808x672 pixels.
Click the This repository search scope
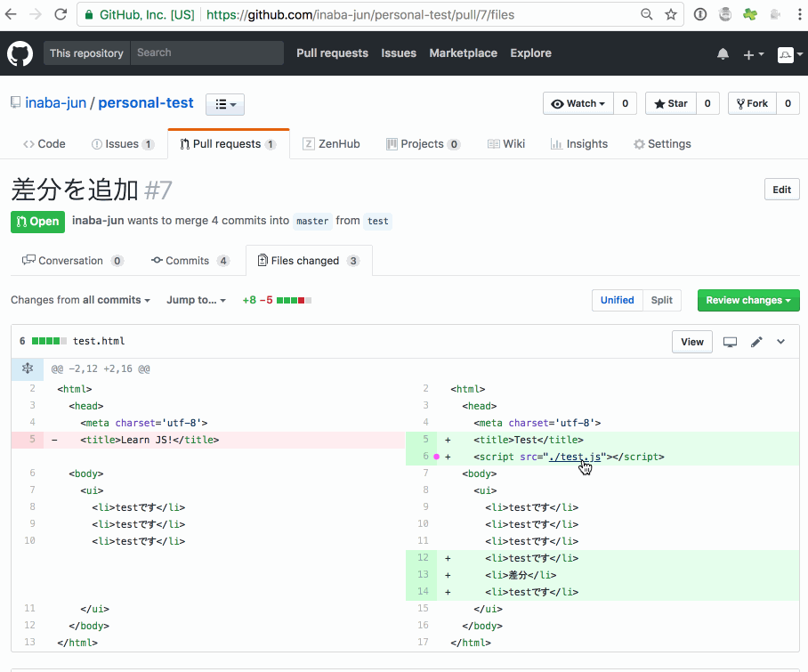point(86,53)
